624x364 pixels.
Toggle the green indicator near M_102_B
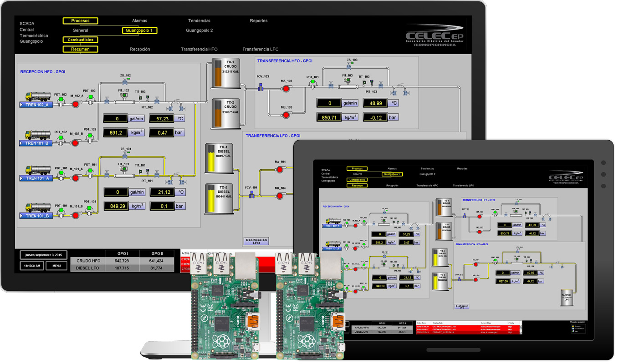[x=89, y=136]
